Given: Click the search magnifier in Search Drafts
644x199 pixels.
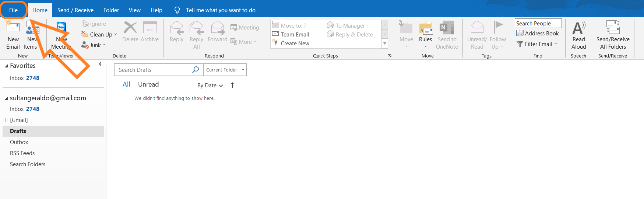Looking at the screenshot, I should tap(196, 70).
